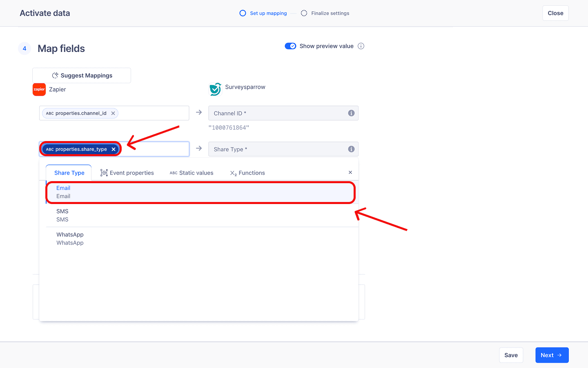
Task: Click the Set up mapping step label
Action: 268,13
